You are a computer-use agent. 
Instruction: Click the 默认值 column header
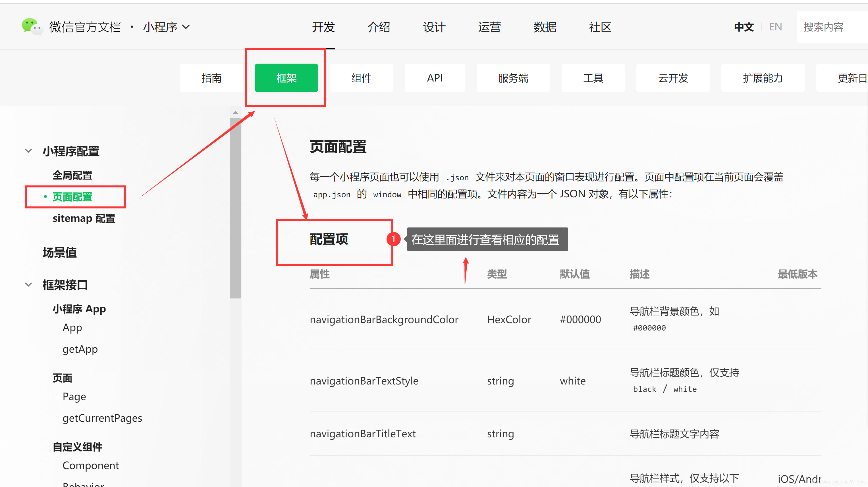(575, 274)
